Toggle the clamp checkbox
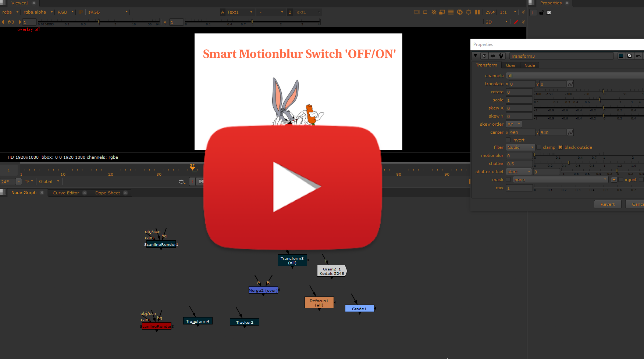Screen dimensions: 644x359 point(539,147)
